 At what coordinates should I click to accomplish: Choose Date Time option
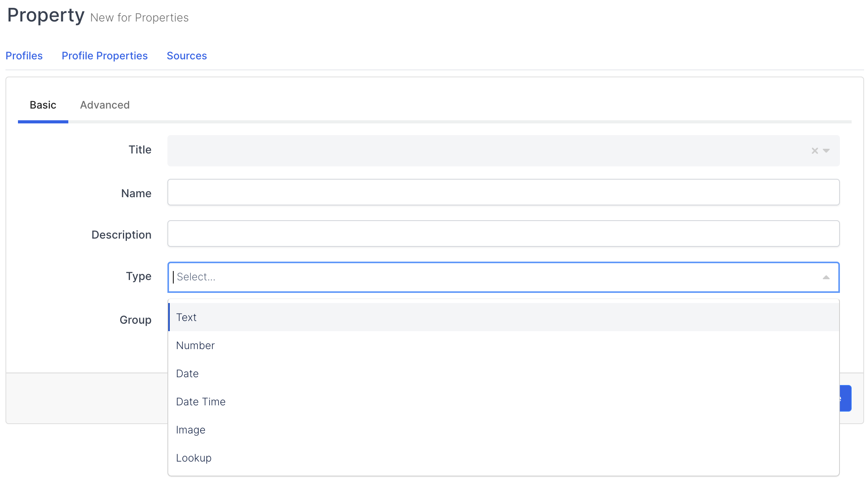tap(201, 401)
